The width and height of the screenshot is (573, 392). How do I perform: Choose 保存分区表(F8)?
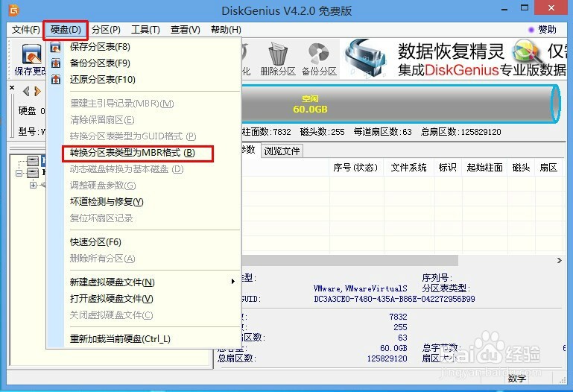tap(145, 47)
